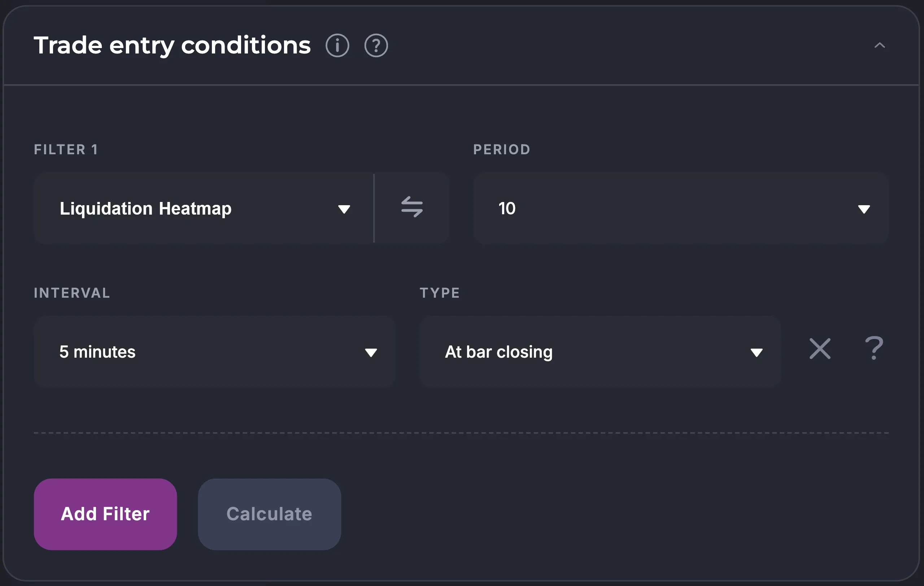
Task: Select Liquidation Heatmap in the Filter 1 field
Action: pyautogui.click(x=146, y=208)
